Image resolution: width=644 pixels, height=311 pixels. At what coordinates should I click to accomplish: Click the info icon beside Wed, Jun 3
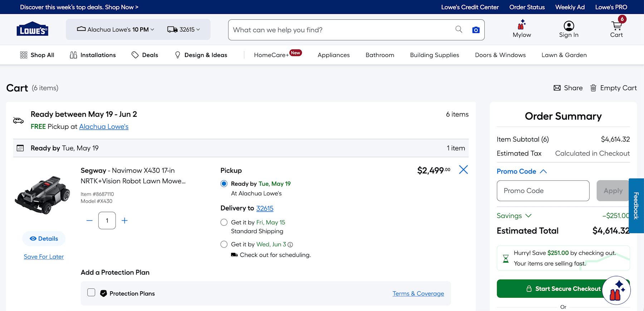coord(290,245)
